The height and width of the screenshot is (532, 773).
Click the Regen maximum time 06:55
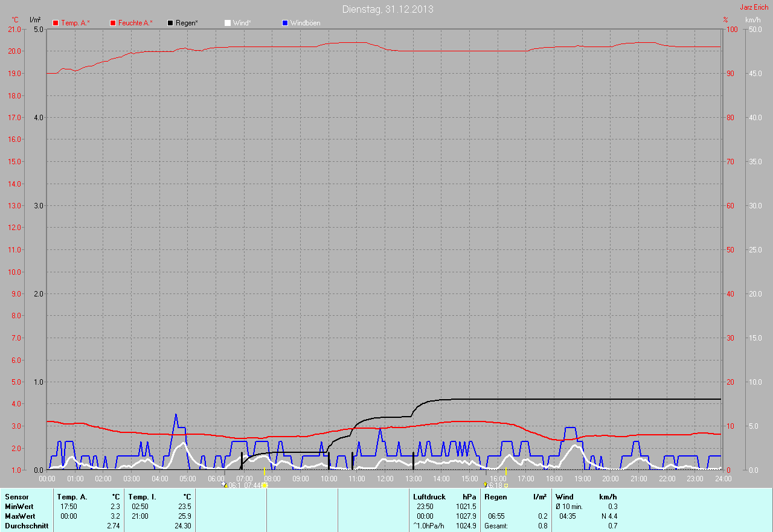click(496, 516)
